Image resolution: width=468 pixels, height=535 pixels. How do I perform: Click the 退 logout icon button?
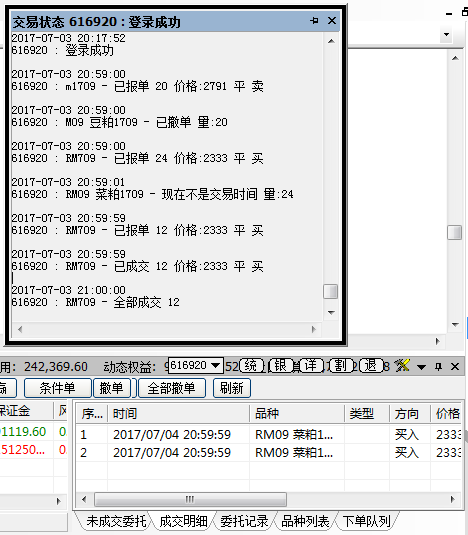pos(371,365)
